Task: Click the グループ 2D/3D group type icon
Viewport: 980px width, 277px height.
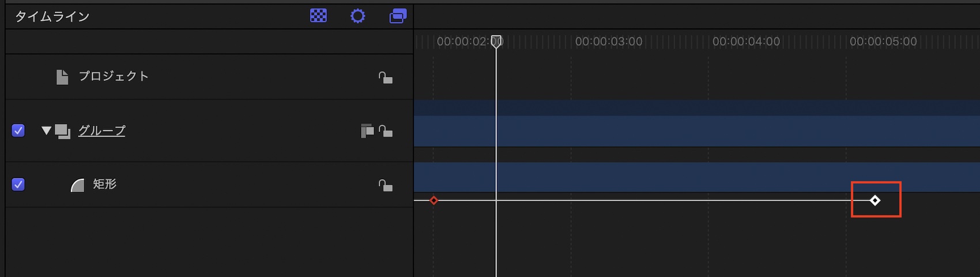Action: 367,131
